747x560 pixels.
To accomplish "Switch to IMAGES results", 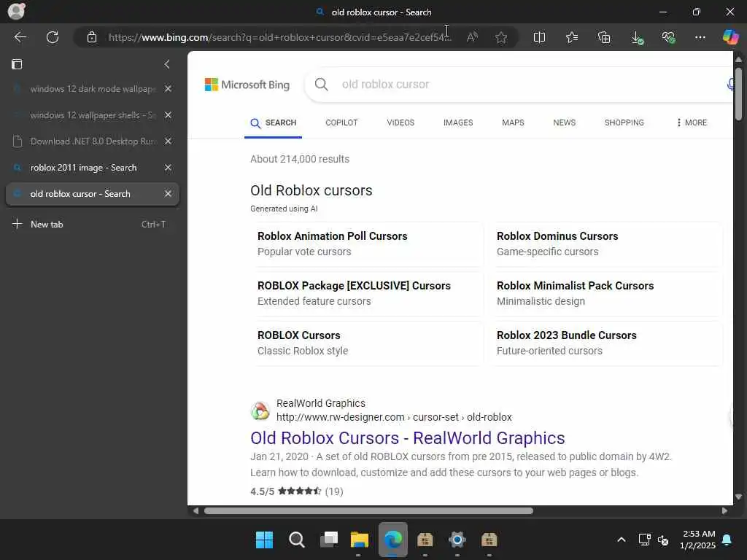I will (x=458, y=122).
